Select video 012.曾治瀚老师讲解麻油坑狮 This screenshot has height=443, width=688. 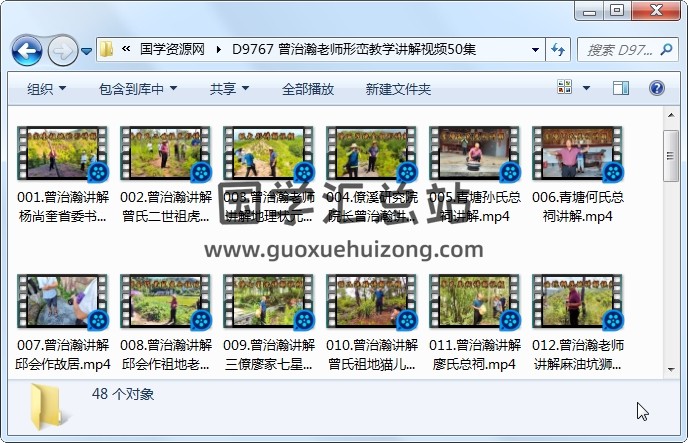pyautogui.click(x=578, y=323)
